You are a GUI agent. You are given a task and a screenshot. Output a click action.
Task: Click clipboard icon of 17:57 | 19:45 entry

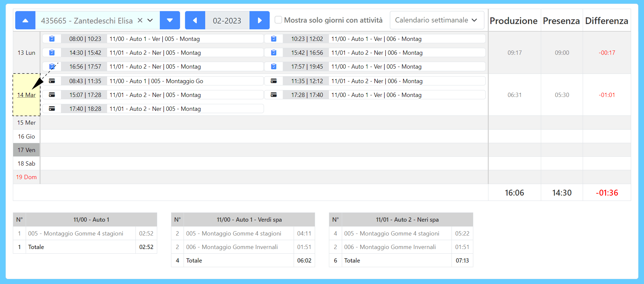pos(274,67)
